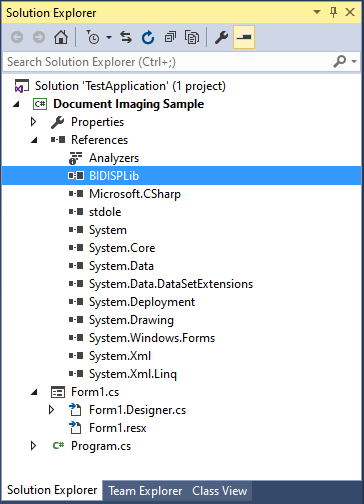
Task: Switch to the Class View tab
Action: (220, 491)
